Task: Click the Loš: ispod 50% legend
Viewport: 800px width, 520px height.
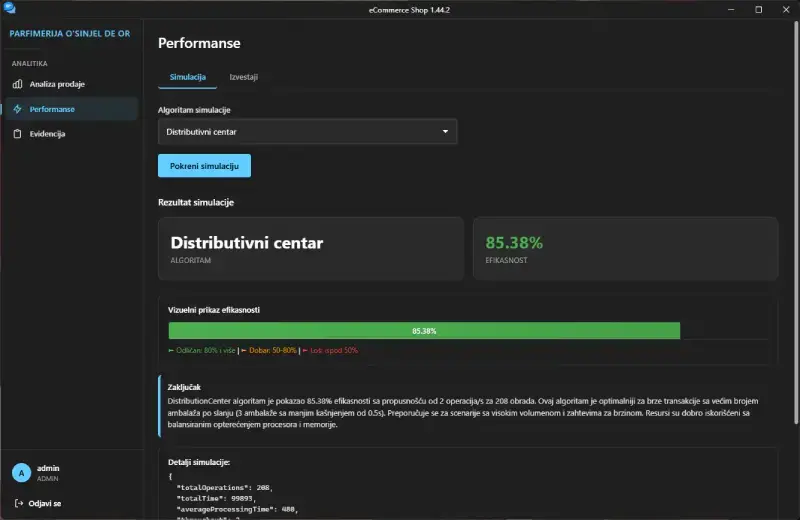Action: (331, 351)
